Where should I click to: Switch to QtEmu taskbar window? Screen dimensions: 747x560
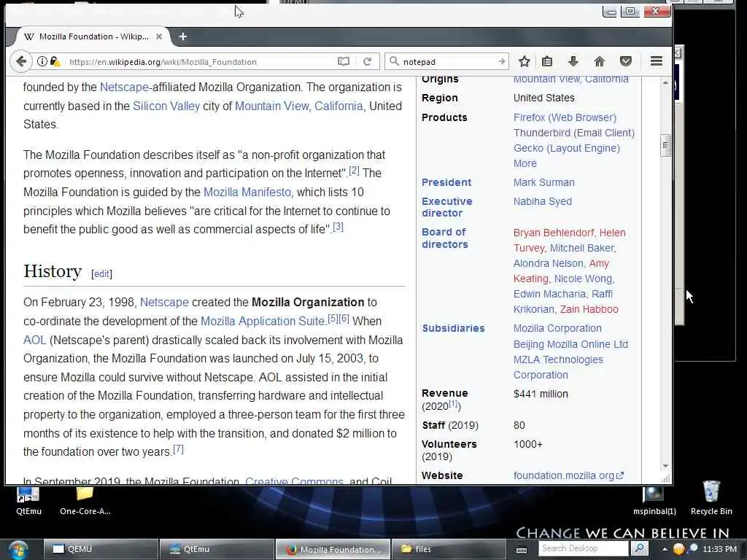tap(217, 549)
